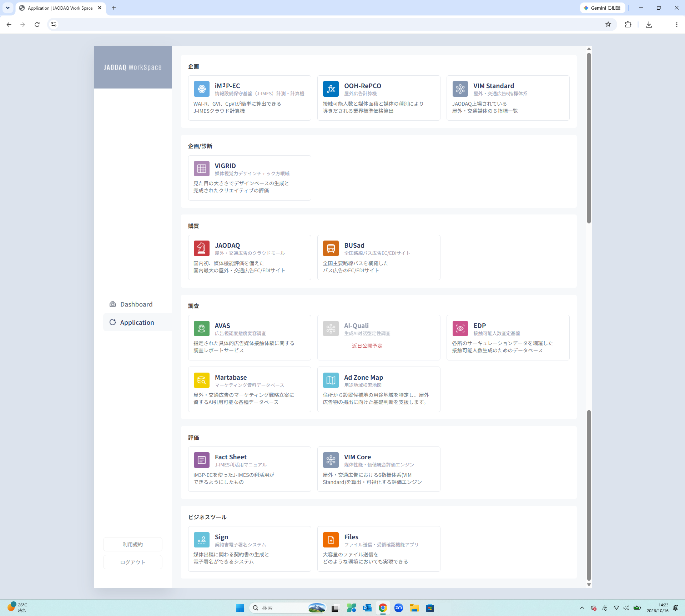Switch to the Application | JAODAQ Work Space tab
Viewport: 685px width, 616px height.
(61, 8)
